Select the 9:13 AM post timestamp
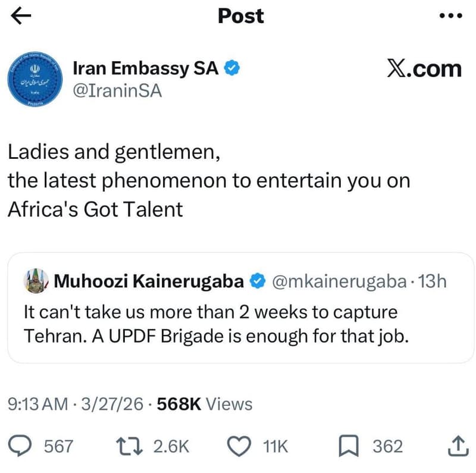 click(x=37, y=404)
